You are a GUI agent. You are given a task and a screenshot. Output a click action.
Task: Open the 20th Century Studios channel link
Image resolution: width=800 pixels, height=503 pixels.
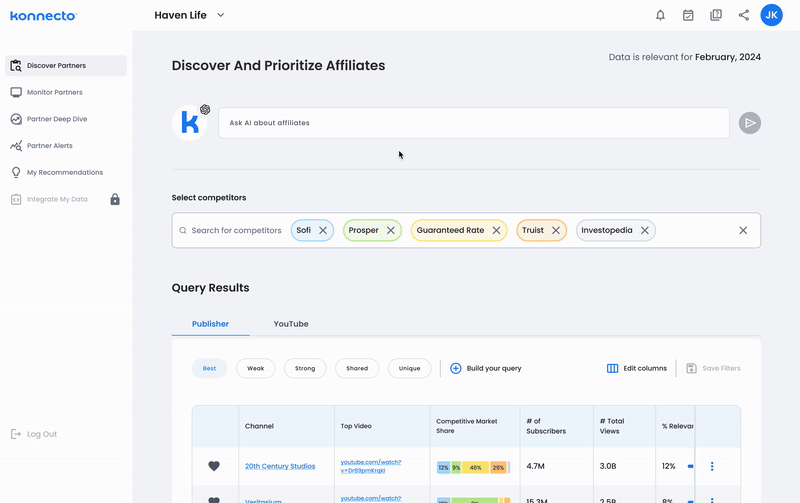tap(280, 466)
